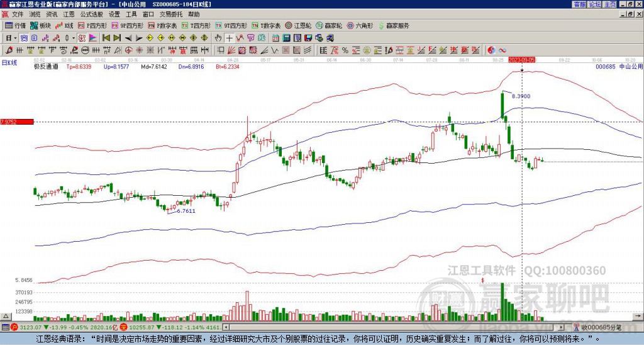Open the 江恩轮 Gann wheel
The width and height of the screenshot is (644, 345).
point(298,25)
